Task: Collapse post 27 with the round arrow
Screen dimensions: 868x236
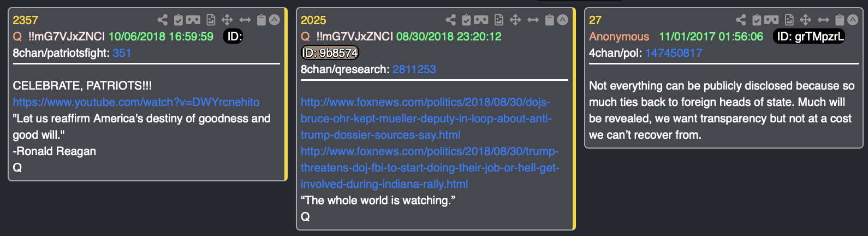Action: pos(853,20)
